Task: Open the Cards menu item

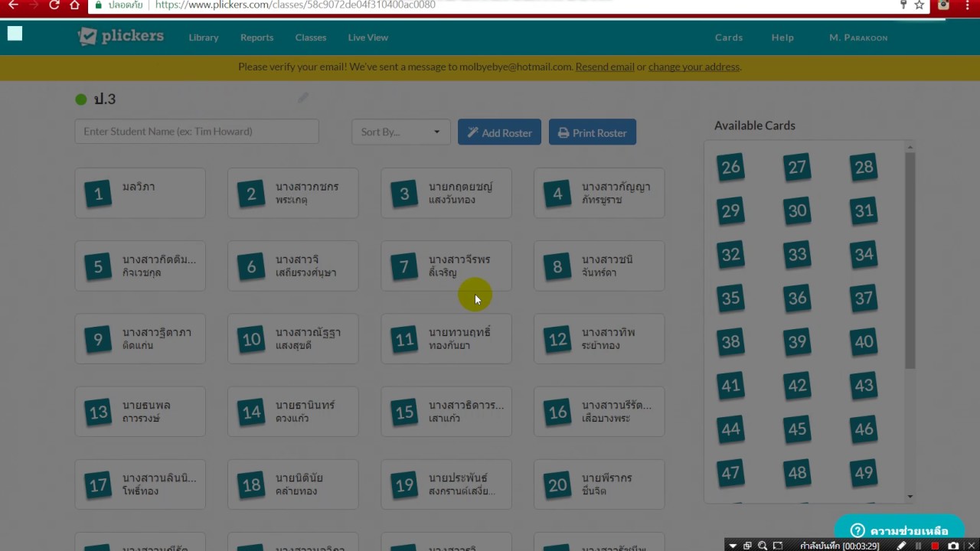Action: [729, 37]
